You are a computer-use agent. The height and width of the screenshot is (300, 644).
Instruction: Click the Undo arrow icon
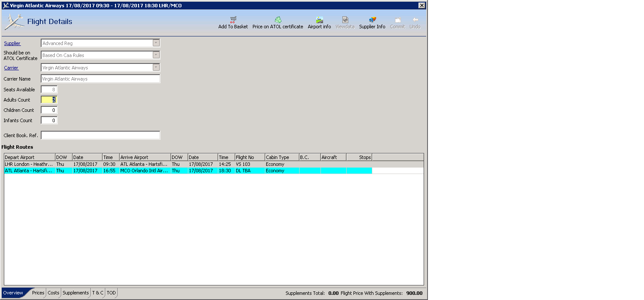415,20
